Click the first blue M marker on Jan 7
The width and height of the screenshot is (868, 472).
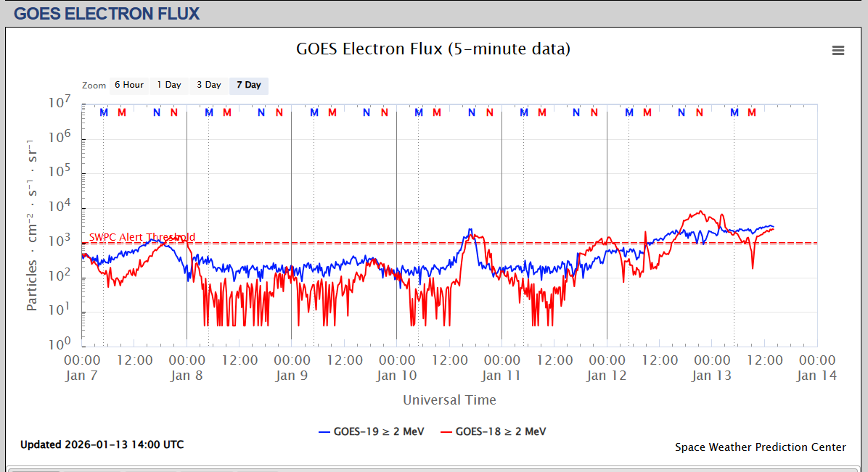pos(104,112)
